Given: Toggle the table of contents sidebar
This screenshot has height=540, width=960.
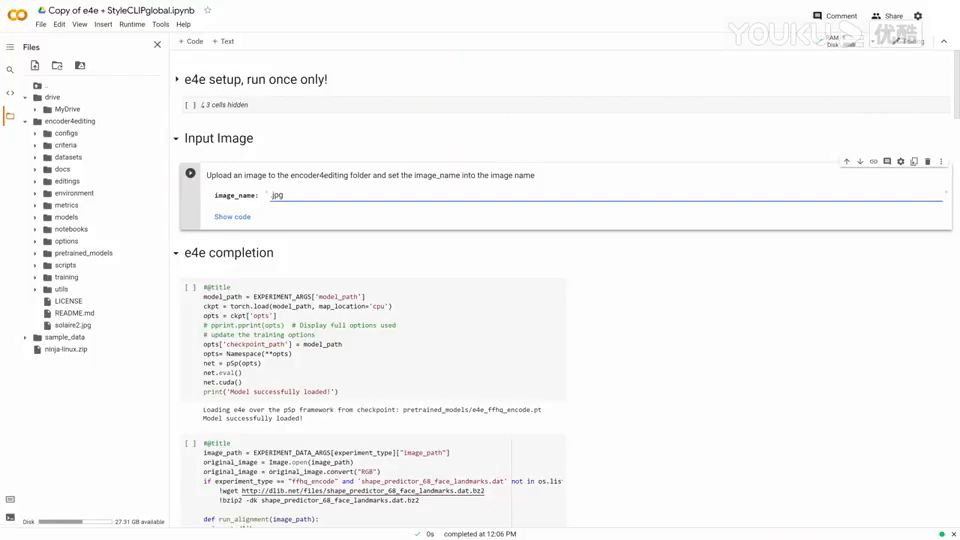Looking at the screenshot, I should 10,47.
